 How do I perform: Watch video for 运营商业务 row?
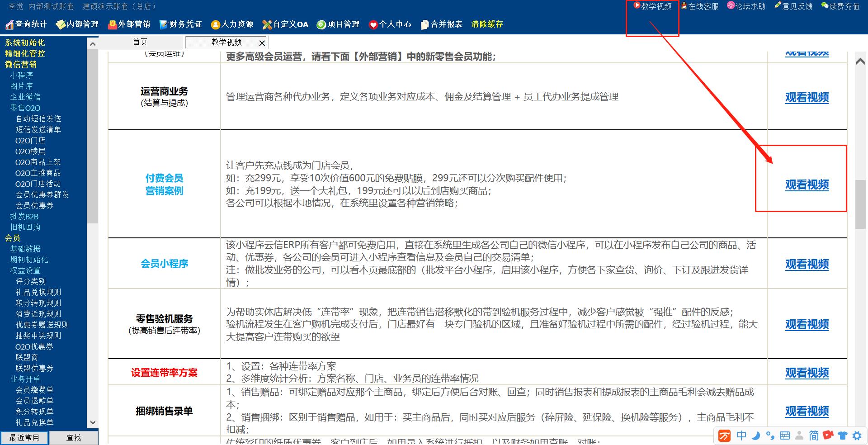(x=807, y=97)
